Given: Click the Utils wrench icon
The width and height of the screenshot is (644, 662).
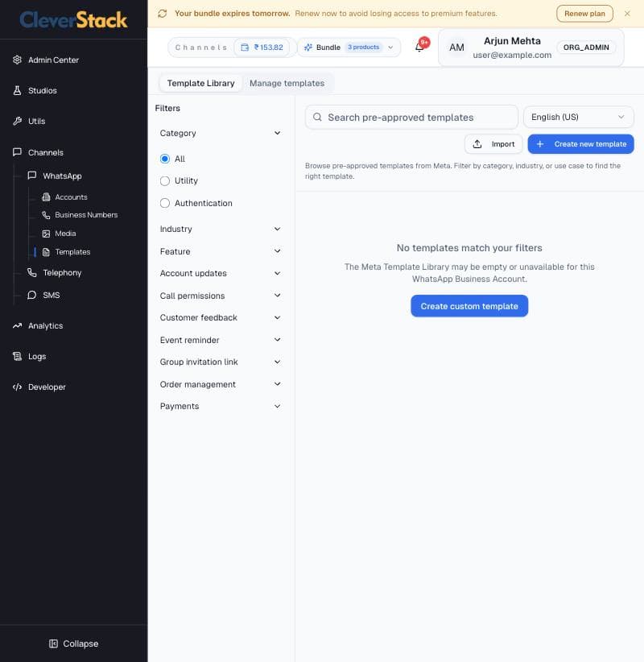Looking at the screenshot, I should click(17, 121).
